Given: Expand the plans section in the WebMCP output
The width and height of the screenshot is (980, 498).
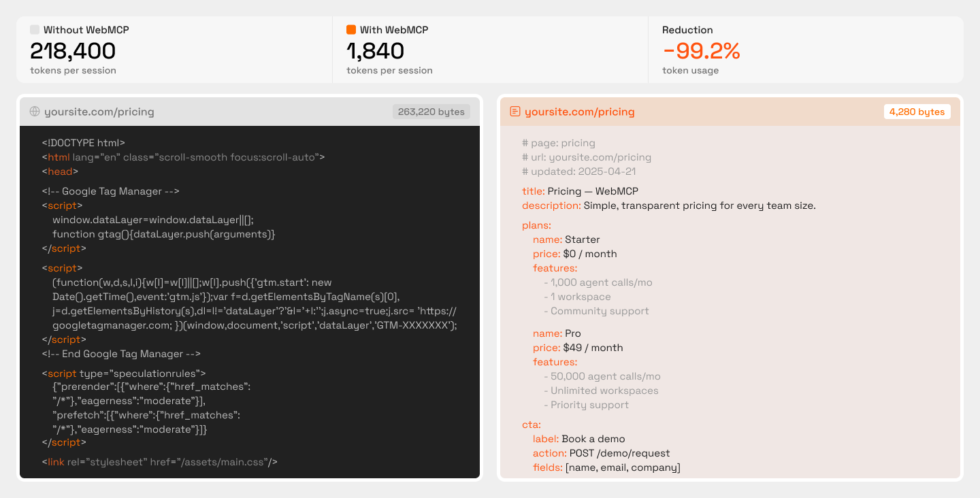Looking at the screenshot, I should tap(537, 225).
